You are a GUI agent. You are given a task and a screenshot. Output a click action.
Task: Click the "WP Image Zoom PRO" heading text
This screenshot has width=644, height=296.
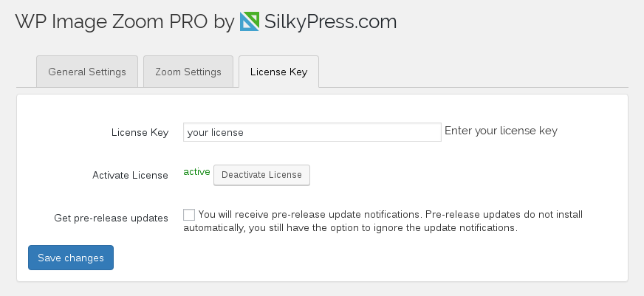(112, 21)
